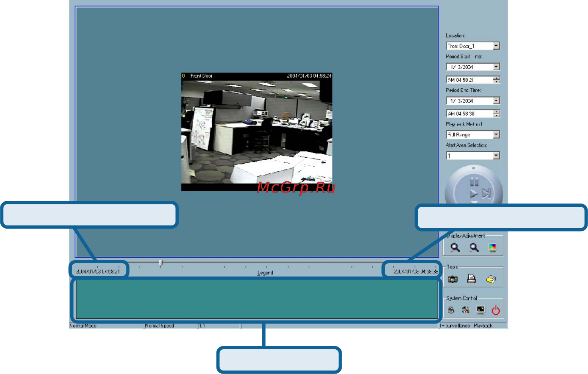Click the Playback text in the status bar
This screenshot has height=374, width=588.
(x=483, y=326)
